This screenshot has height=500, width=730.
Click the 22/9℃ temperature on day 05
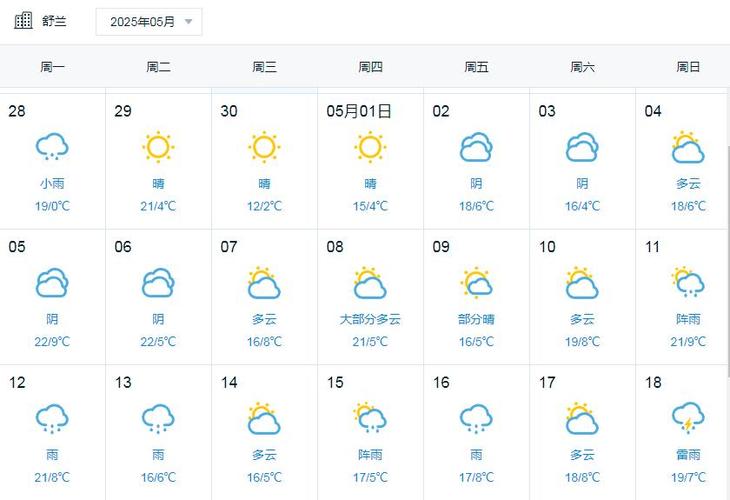[52, 341]
